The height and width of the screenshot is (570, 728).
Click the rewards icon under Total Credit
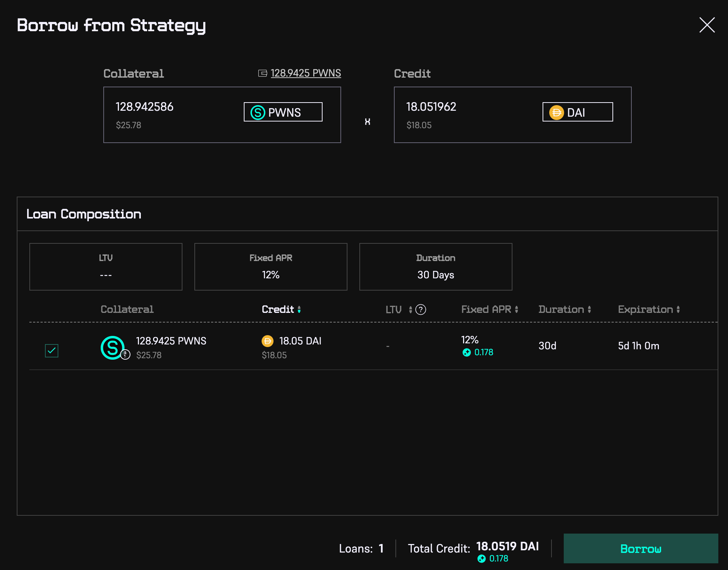pos(481,558)
